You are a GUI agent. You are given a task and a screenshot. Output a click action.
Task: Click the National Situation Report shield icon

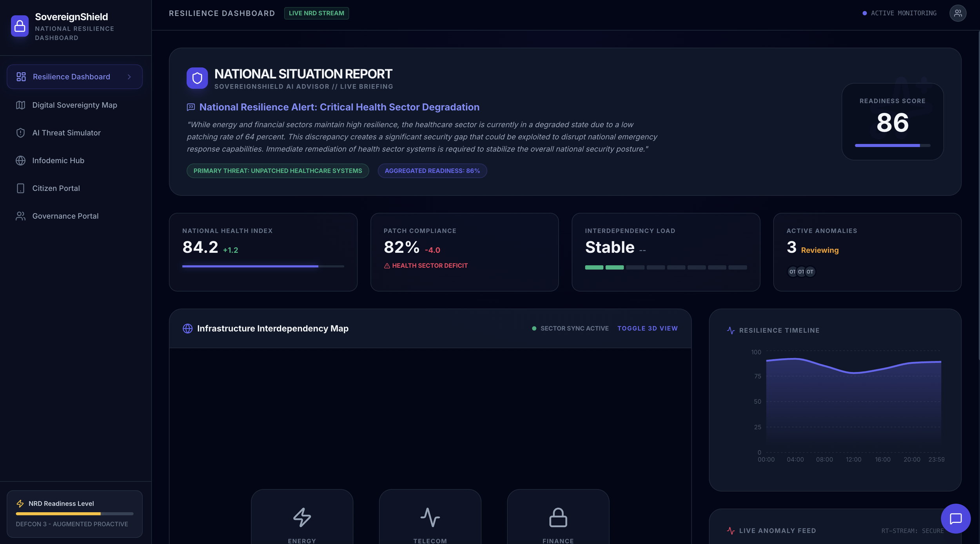tap(197, 78)
